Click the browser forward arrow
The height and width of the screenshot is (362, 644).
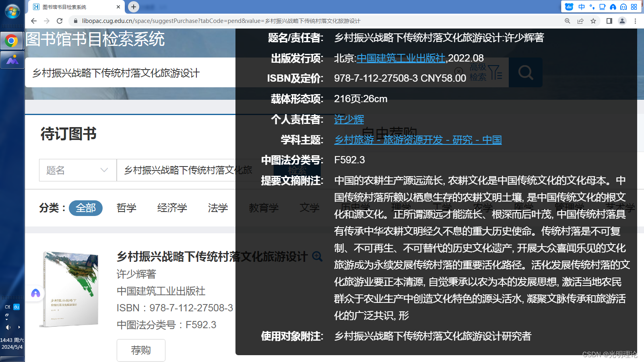pos(47,21)
